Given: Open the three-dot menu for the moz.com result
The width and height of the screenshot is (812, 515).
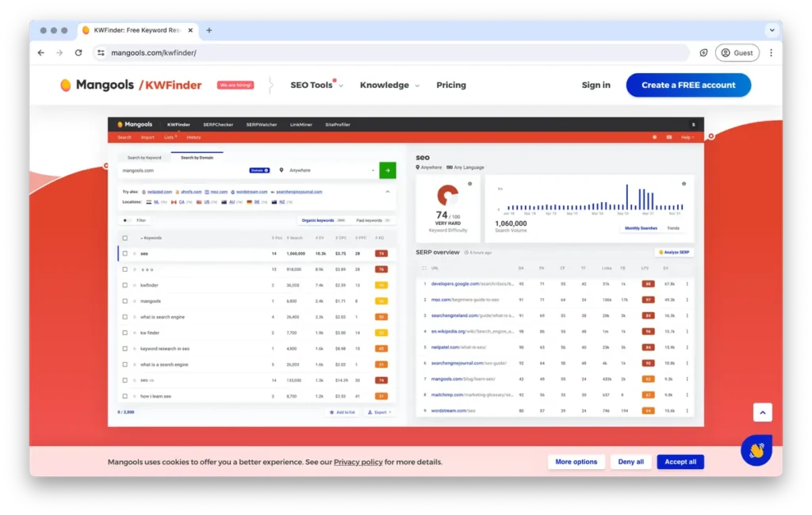Looking at the screenshot, I should (x=688, y=299).
